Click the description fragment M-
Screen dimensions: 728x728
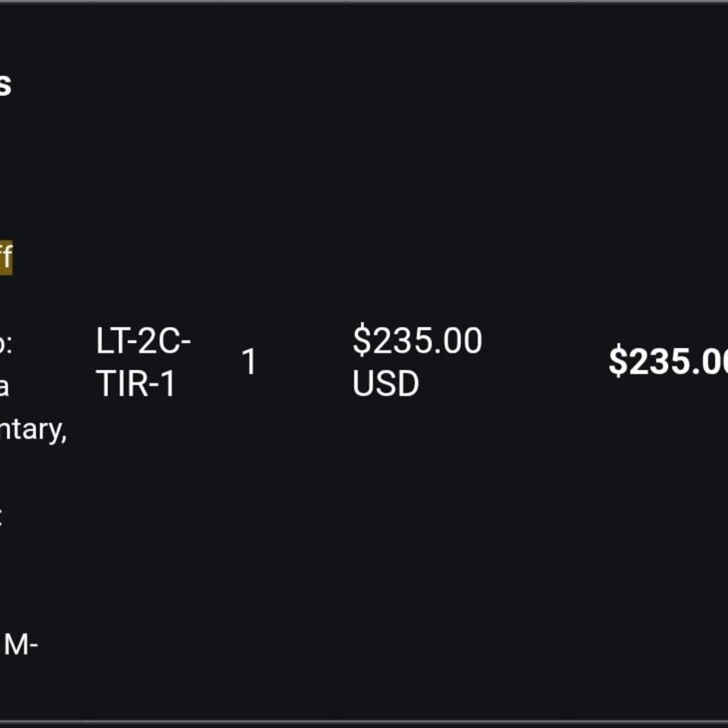[20, 645]
